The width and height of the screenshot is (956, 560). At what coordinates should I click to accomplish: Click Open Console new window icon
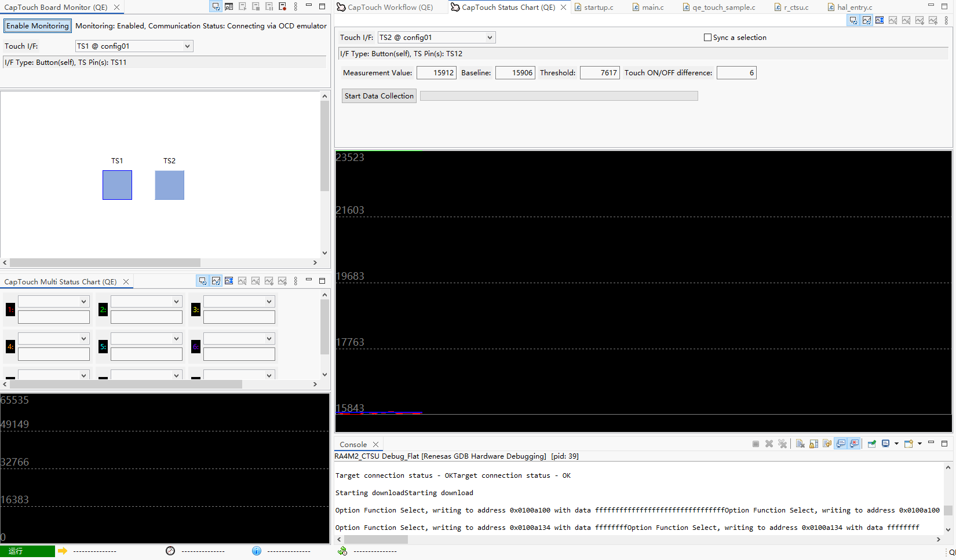(908, 444)
